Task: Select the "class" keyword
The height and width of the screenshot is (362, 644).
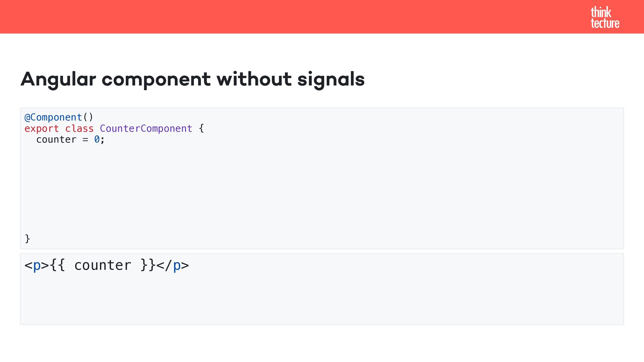Action: pos(79,128)
